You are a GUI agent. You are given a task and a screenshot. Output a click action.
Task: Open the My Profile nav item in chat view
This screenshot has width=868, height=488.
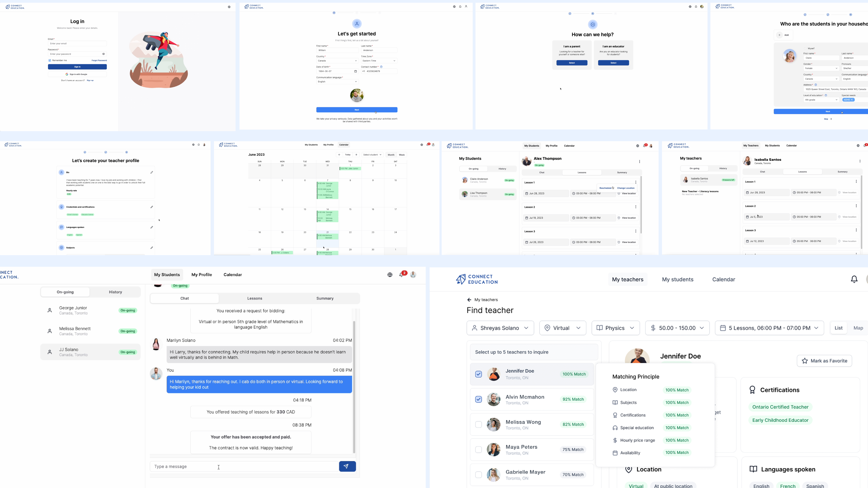pos(201,275)
